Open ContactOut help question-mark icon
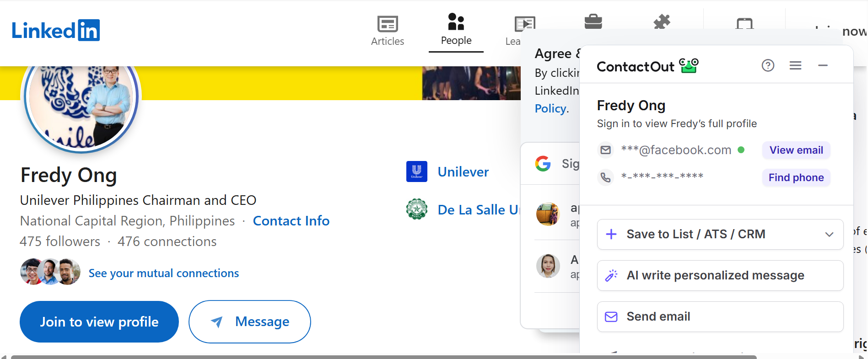 coord(768,65)
